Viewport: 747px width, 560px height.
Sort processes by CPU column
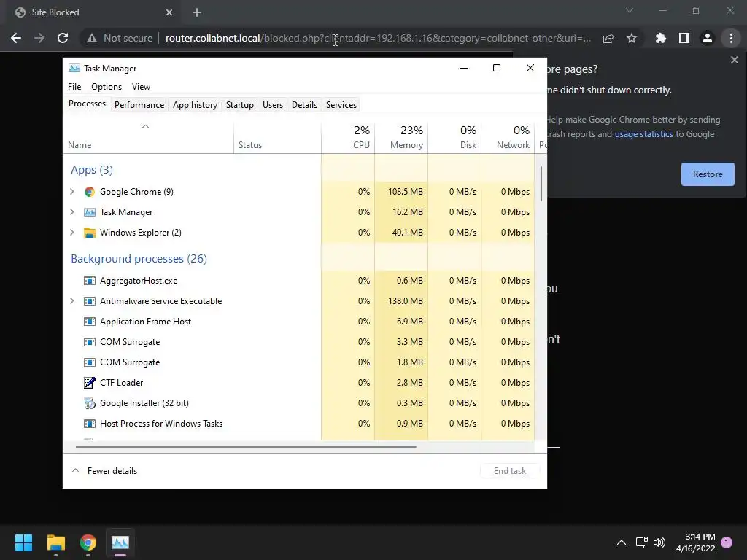pos(348,136)
